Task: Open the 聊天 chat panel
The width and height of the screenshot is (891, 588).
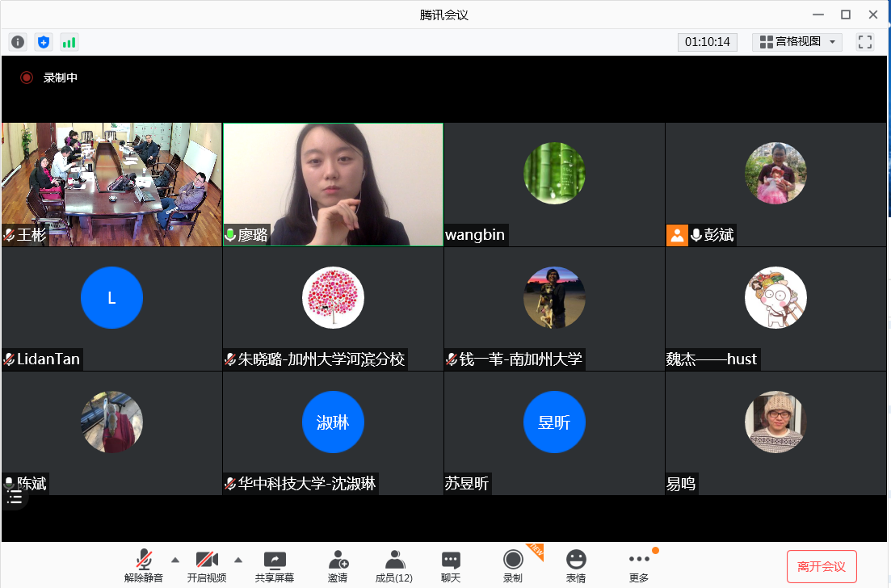Action: (451, 565)
